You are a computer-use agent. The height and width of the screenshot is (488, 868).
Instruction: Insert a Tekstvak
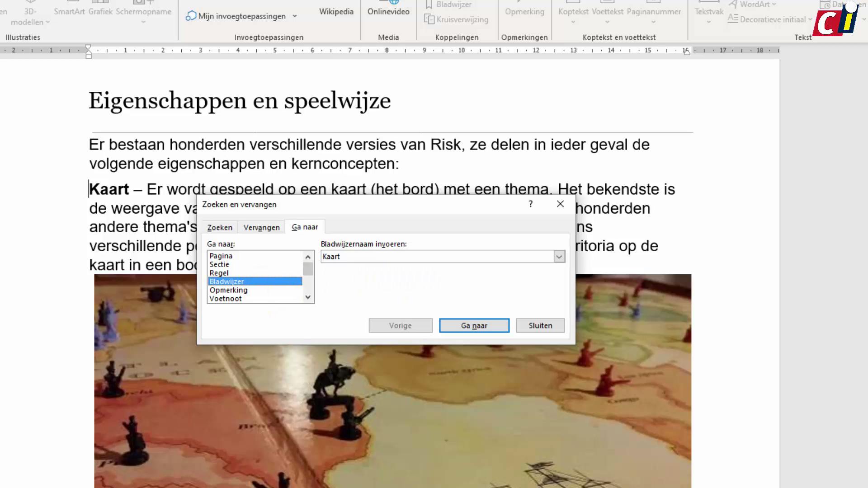(x=708, y=11)
